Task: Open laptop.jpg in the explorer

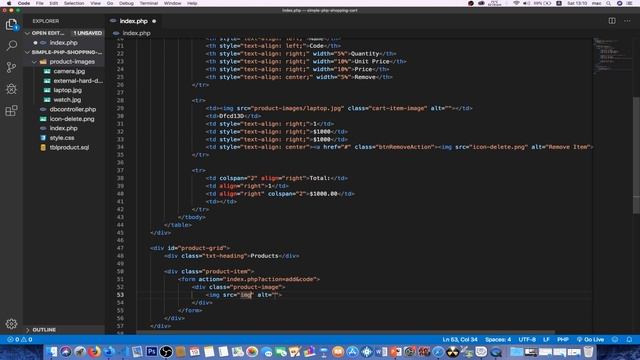Action: click(67, 90)
